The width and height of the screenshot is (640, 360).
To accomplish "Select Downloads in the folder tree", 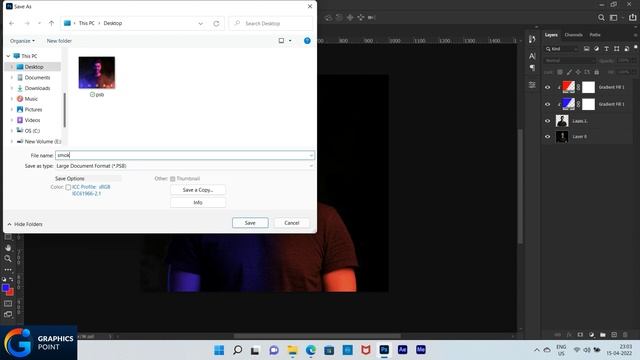I will (37, 88).
